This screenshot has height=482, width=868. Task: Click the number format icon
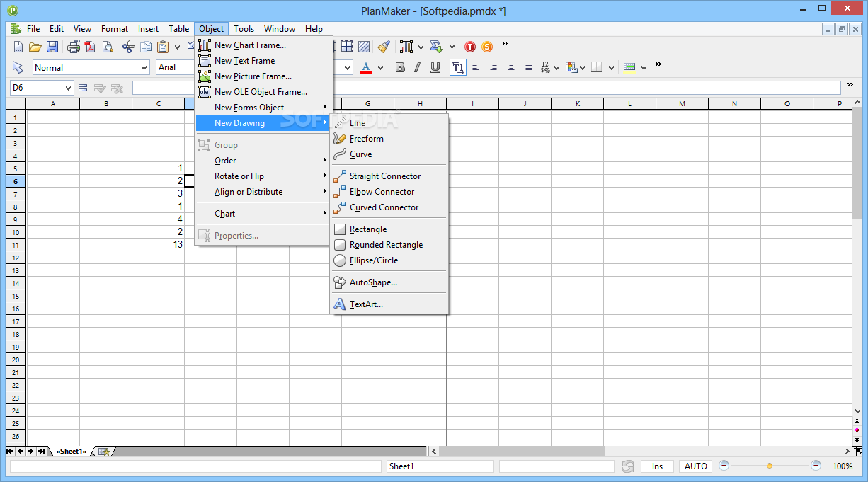pos(545,67)
